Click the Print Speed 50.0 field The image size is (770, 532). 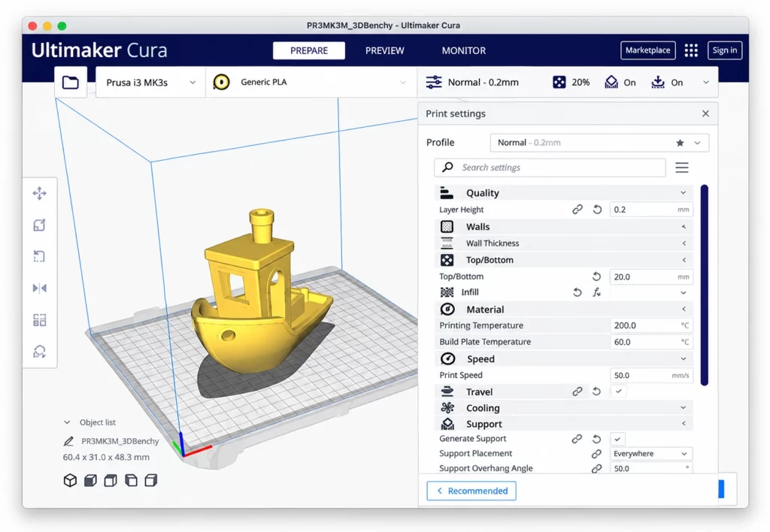(x=651, y=376)
